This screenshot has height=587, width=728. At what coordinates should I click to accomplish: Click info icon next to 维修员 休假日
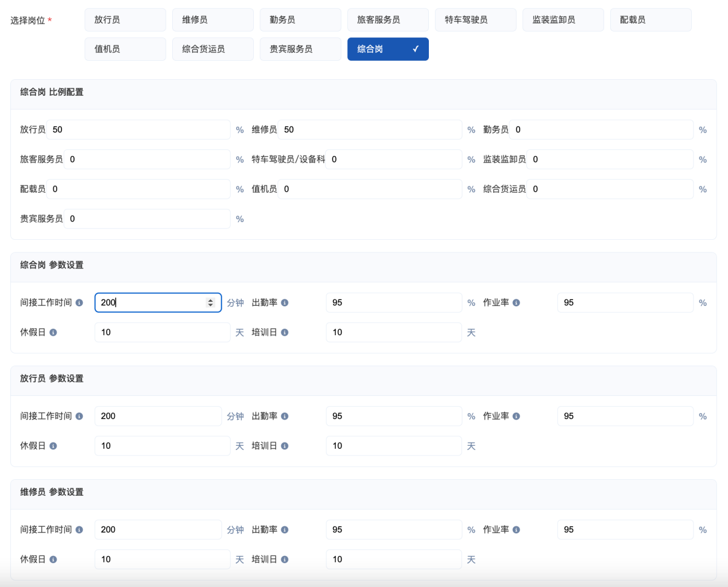tap(53, 560)
